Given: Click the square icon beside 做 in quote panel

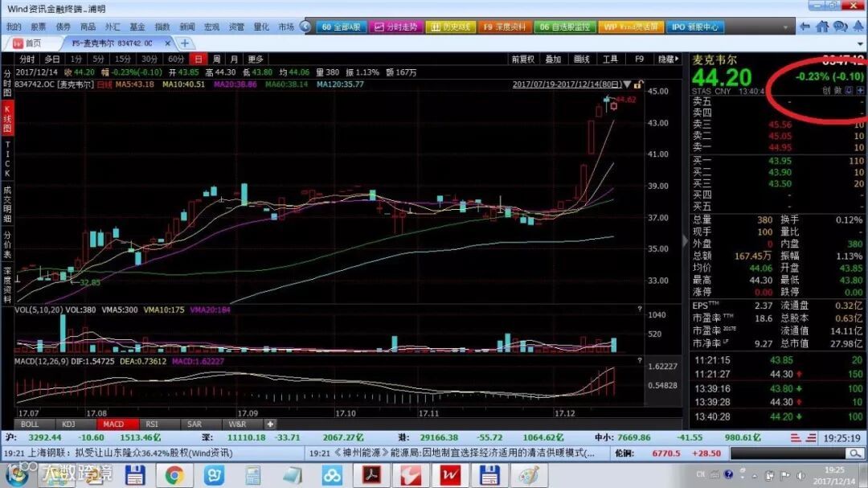Looking at the screenshot, I should click(x=850, y=90).
